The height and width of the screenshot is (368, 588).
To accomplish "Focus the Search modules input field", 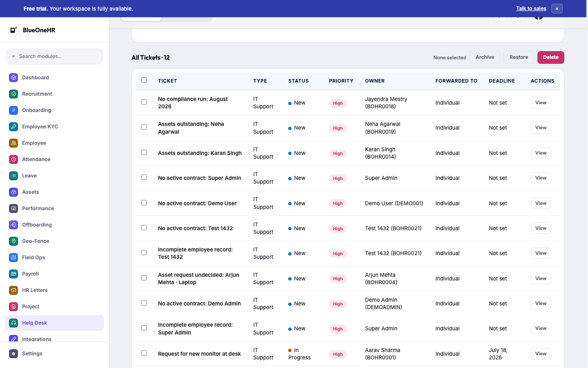I will pos(54,56).
